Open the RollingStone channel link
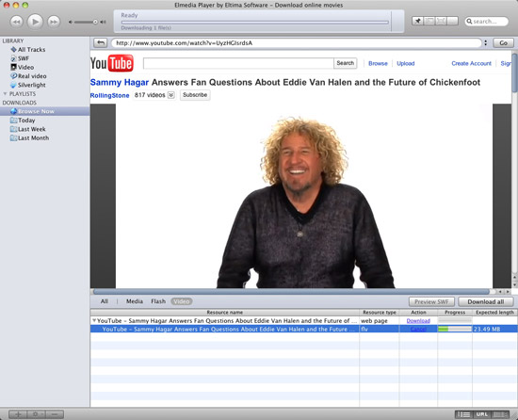The width and height of the screenshot is (518, 420). pyautogui.click(x=109, y=95)
